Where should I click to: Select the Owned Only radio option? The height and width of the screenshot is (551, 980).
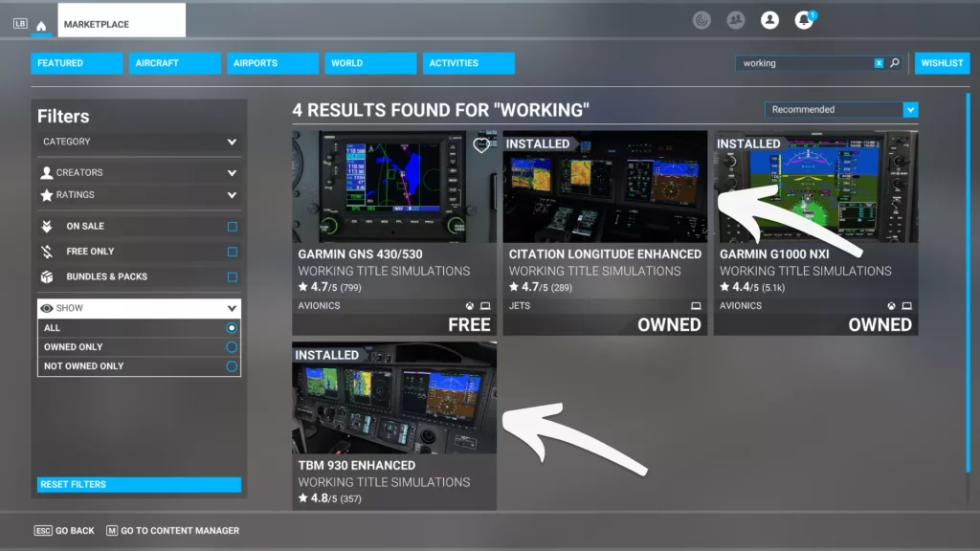pos(231,346)
